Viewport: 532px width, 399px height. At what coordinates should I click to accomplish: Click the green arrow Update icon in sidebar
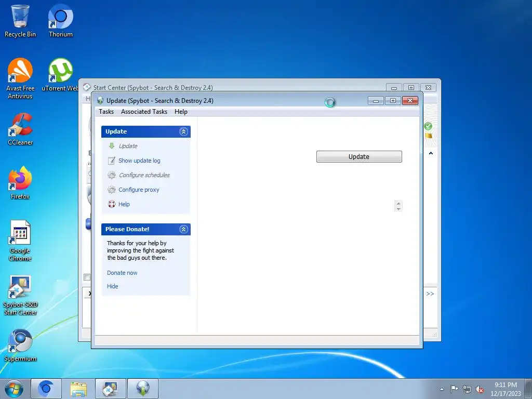112,146
